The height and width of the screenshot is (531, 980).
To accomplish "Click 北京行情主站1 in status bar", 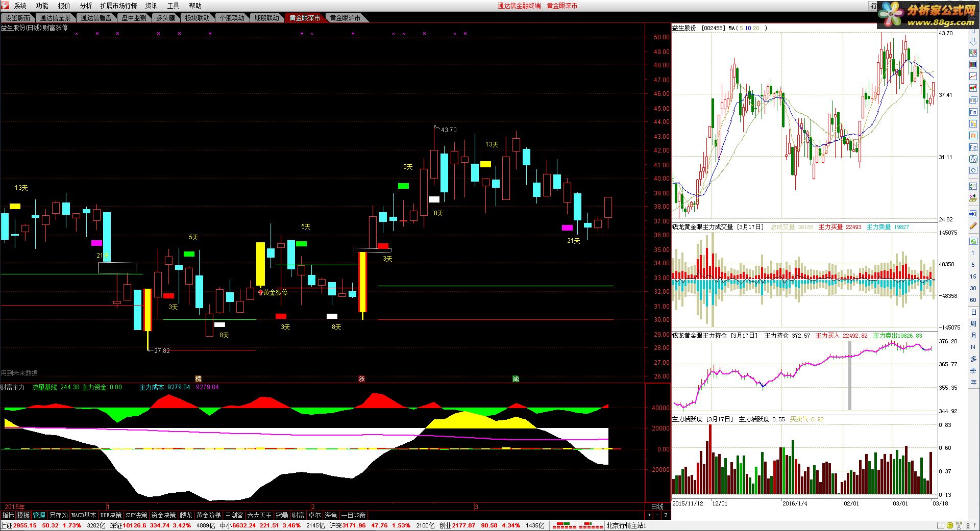I will [x=626, y=525].
